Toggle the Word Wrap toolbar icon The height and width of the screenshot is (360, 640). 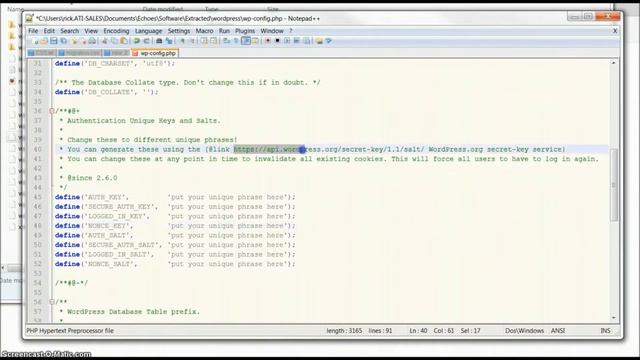[x=227, y=41]
